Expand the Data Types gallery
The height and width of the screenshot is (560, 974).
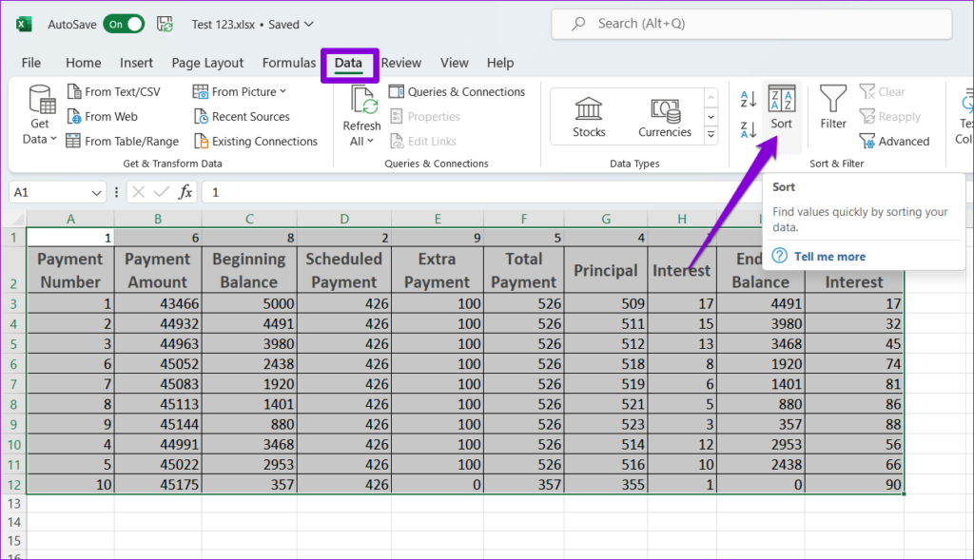(x=710, y=133)
